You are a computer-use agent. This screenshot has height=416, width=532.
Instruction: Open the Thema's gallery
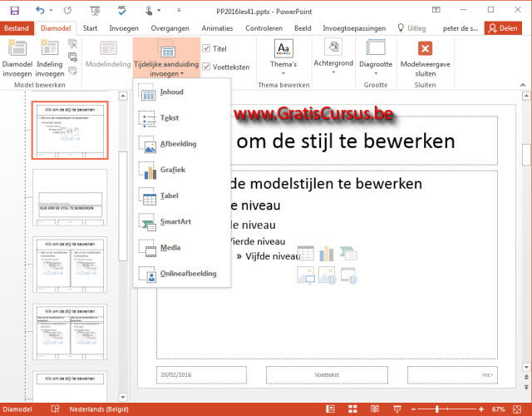click(283, 58)
